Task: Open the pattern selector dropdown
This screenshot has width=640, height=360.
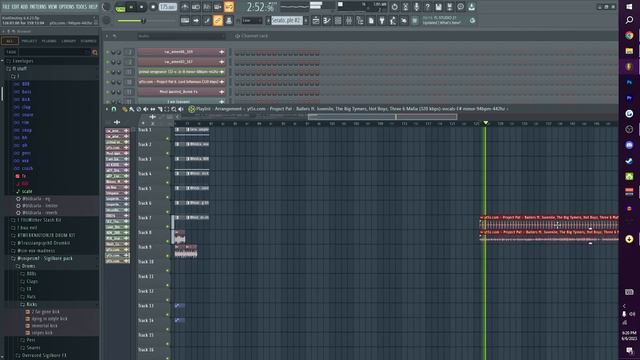Action: (287, 20)
